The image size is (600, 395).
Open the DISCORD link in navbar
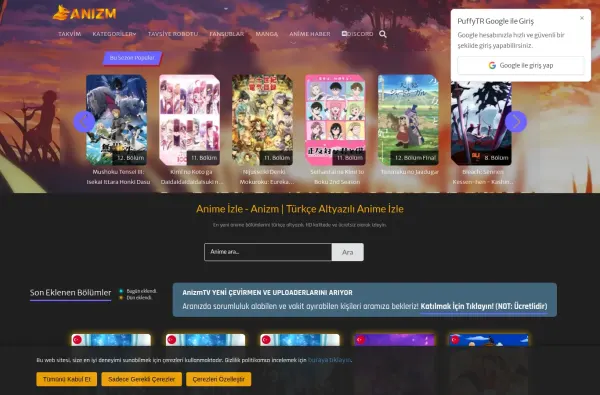(x=357, y=34)
